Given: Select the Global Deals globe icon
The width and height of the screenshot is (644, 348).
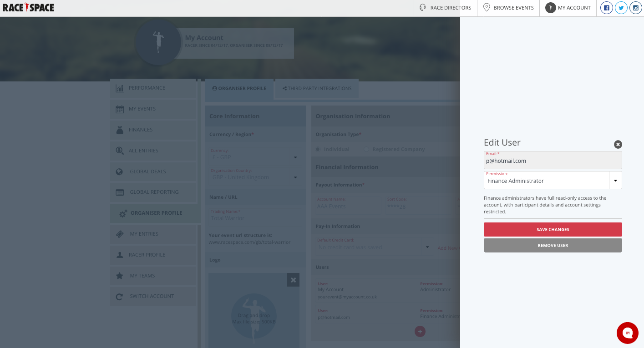Looking at the screenshot, I should [x=119, y=171].
